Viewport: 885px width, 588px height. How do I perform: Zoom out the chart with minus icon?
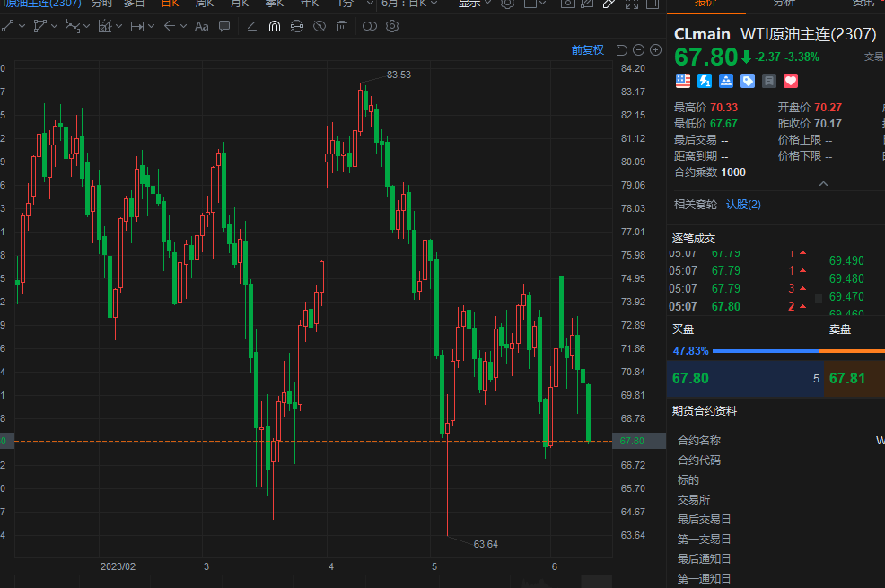point(638,50)
